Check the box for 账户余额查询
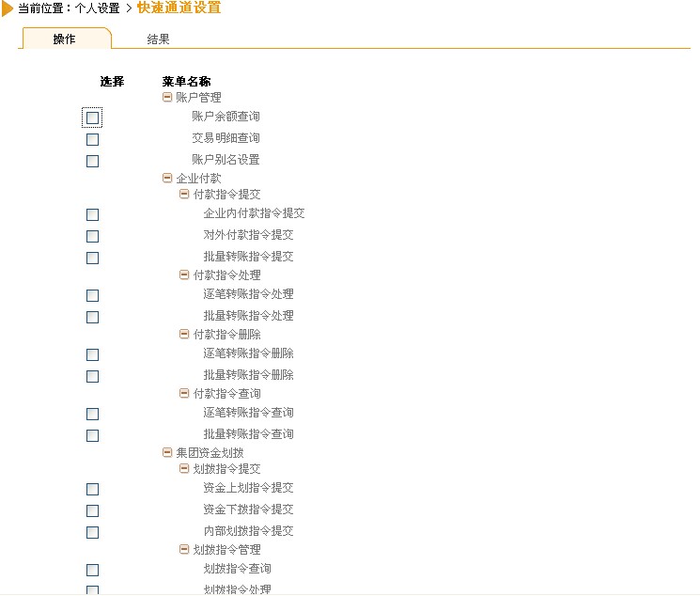This screenshot has height=596, width=700. tap(92, 118)
